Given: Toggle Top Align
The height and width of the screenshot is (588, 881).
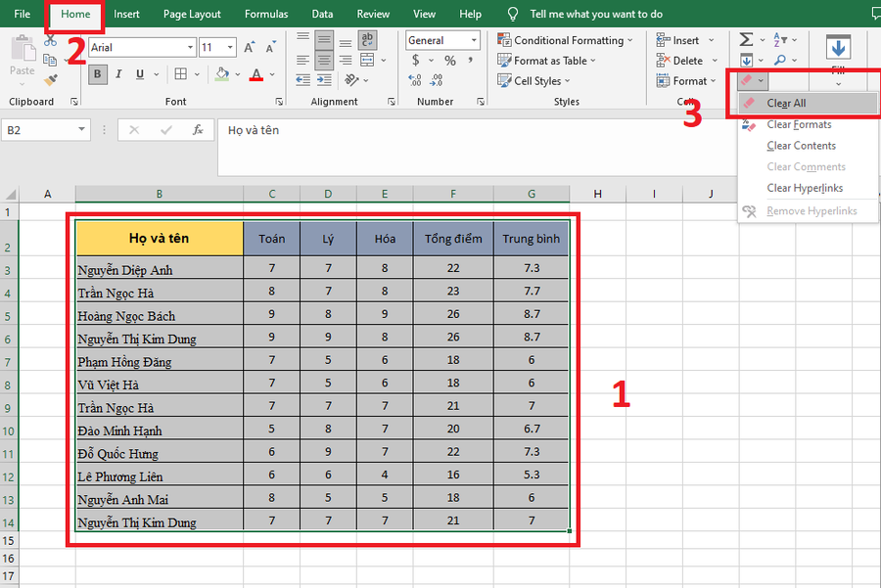Looking at the screenshot, I should point(302,36).
